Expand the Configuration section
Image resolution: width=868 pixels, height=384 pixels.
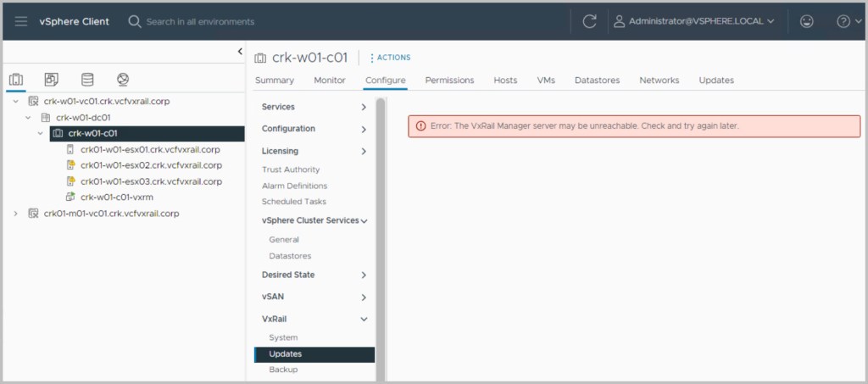coord(364,130)
